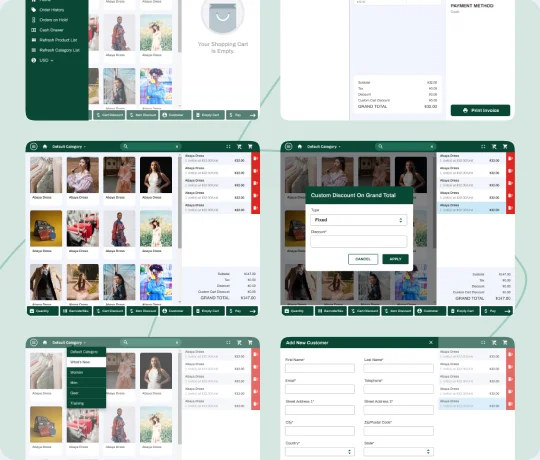Choose What's New in the open category menu

[x=86, y=362]
